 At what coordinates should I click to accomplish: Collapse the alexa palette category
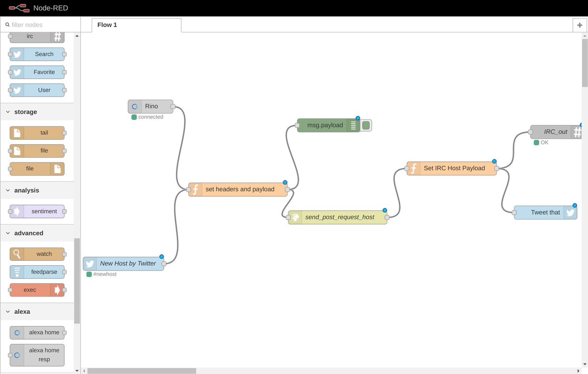tap(37, 311)
